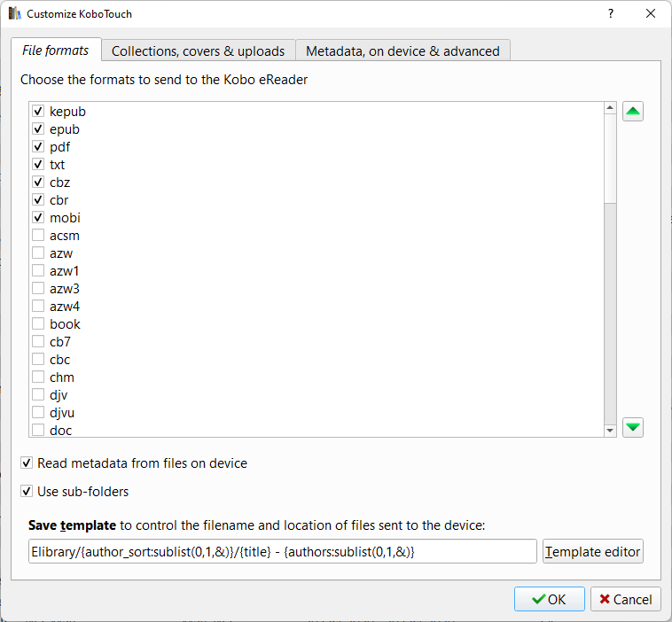Uncheck the pdf format checkbox
This screenshot has height=622, width=672.
38,147
